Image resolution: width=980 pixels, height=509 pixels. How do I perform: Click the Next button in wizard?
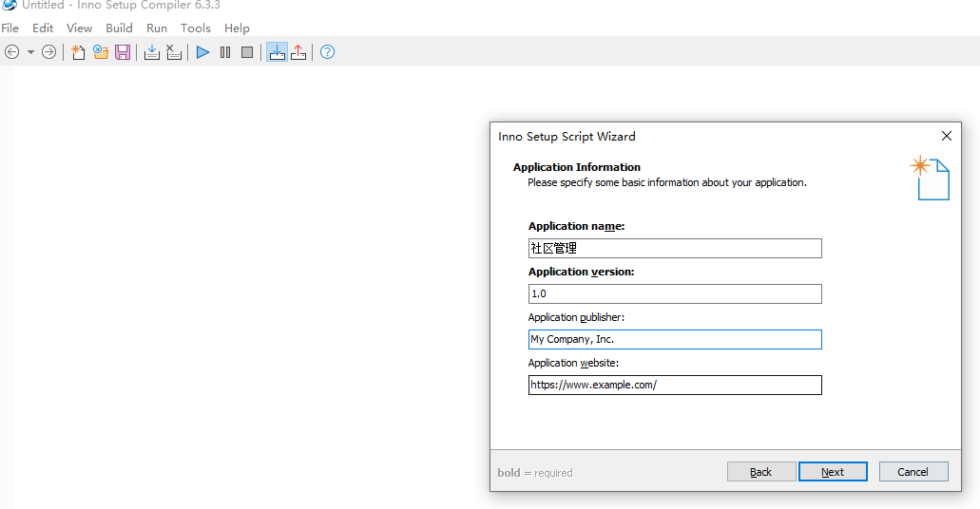click(x=833, y=472)
